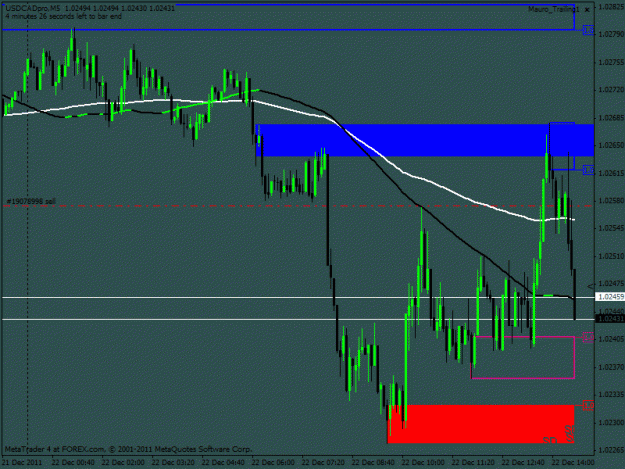
Task: Click the 1.02580 price scale label
Action: point(611,201)
